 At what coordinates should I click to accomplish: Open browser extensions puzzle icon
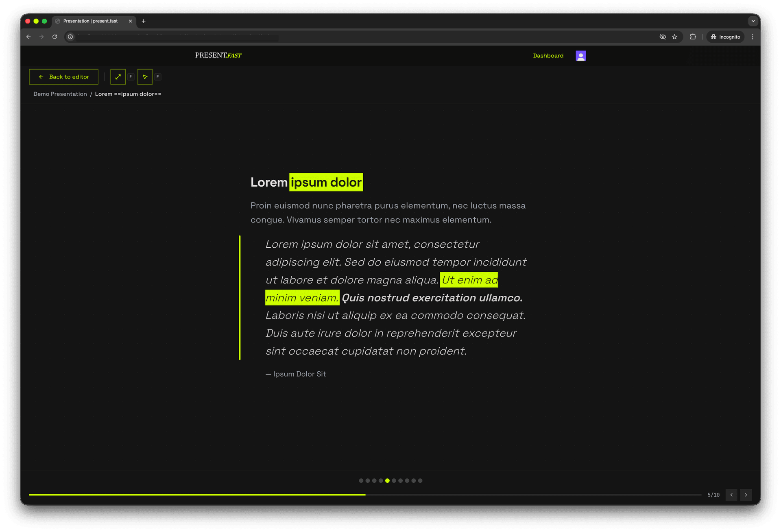point(693,37)
